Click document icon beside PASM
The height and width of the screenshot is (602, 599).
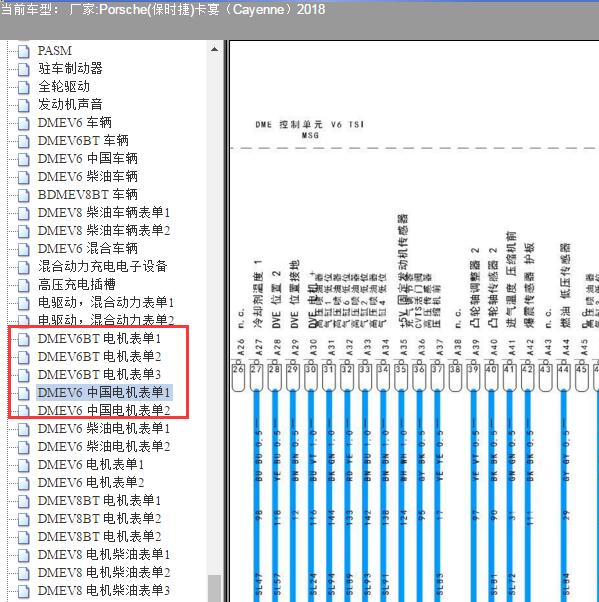tap(23, 51)
